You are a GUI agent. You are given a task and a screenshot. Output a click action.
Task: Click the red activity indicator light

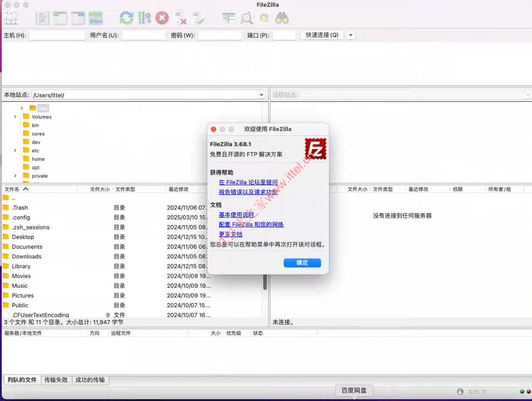tap(528, 391)
